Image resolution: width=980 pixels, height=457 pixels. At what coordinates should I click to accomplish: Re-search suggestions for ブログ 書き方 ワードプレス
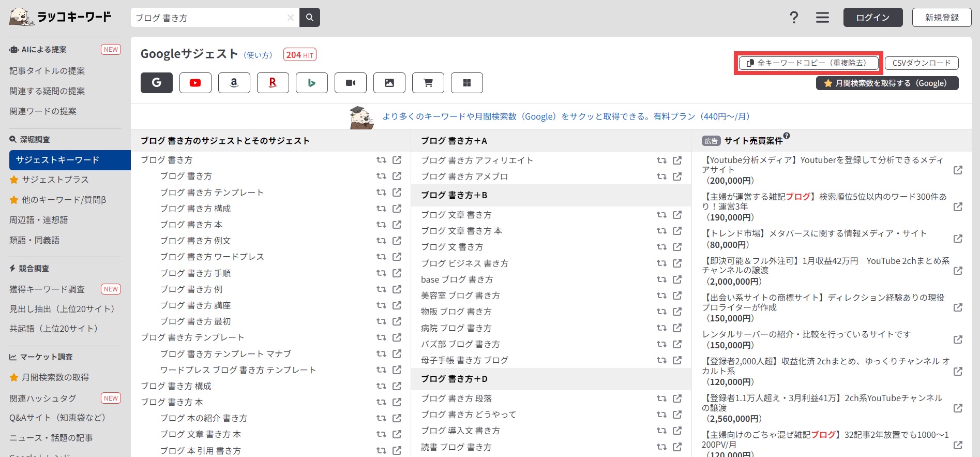(381, 257)
